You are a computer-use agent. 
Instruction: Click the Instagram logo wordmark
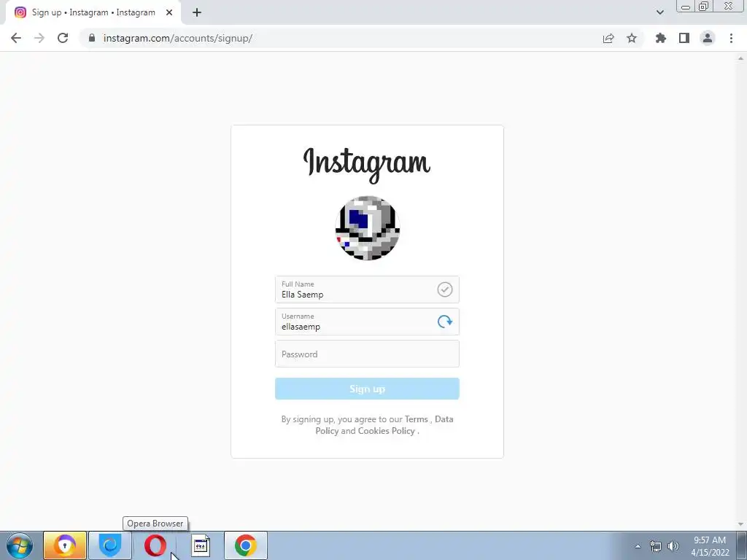(367, 164)
